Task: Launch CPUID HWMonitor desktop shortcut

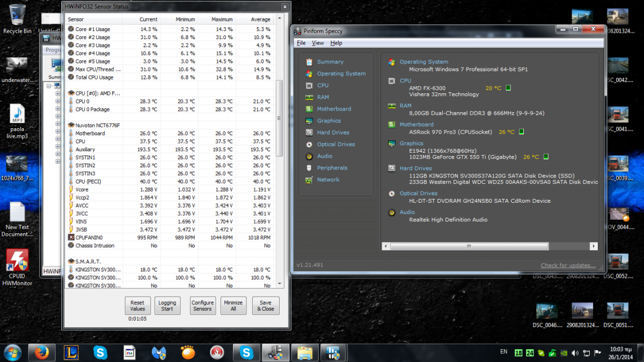Action: (17, 268)
